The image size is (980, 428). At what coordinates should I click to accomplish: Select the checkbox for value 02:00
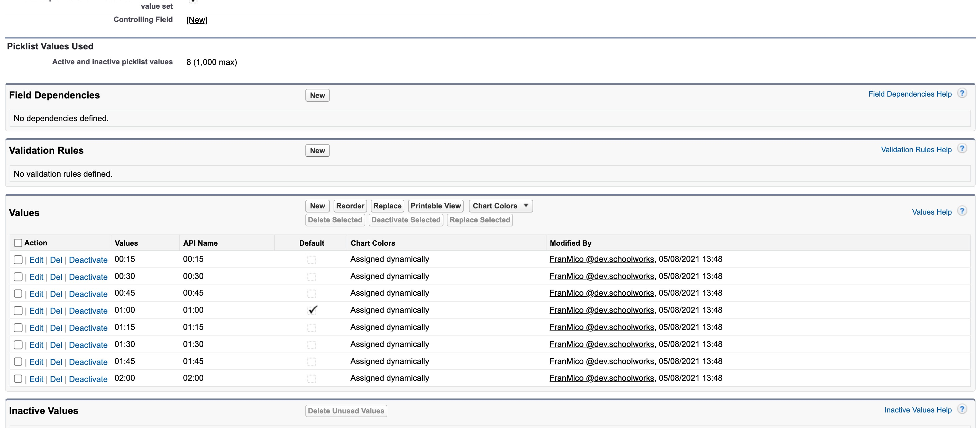18,379
